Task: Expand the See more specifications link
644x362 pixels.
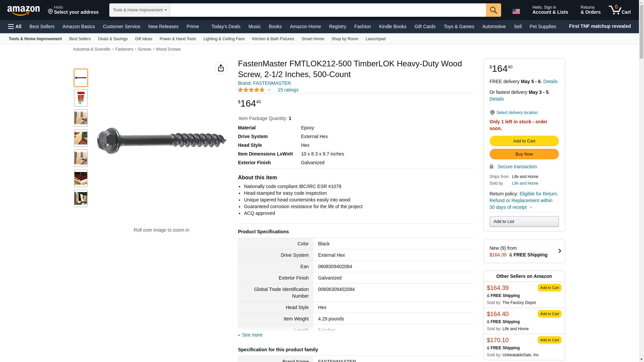Action: click(252, 335)
